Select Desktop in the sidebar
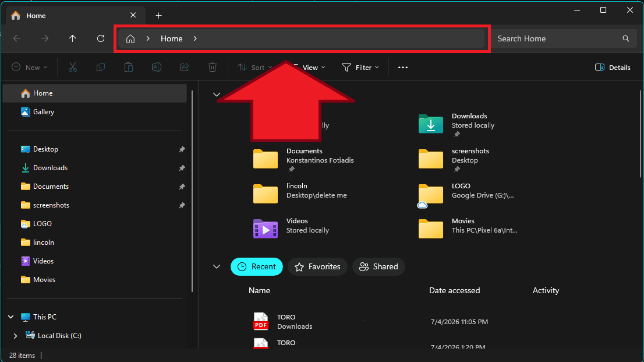 [94, 149]
